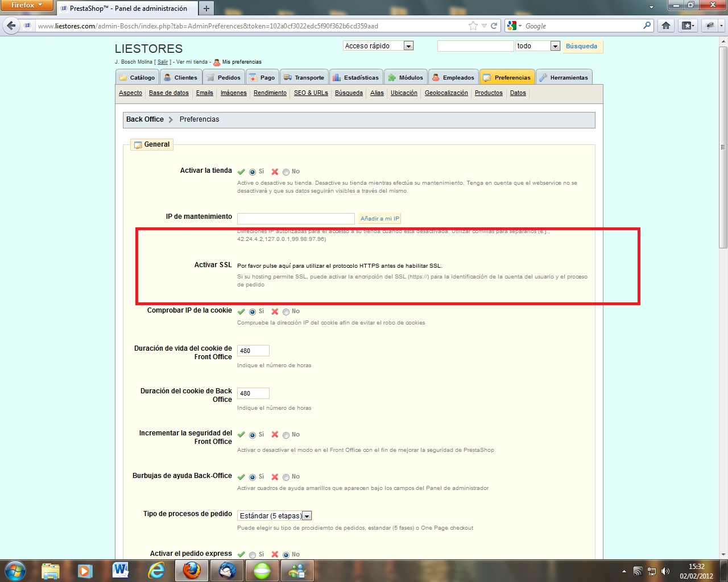Click the HTTPS protocol link for SSL
Image resolution: width=728 pixels, height=582 pixels.
(340, 265)
